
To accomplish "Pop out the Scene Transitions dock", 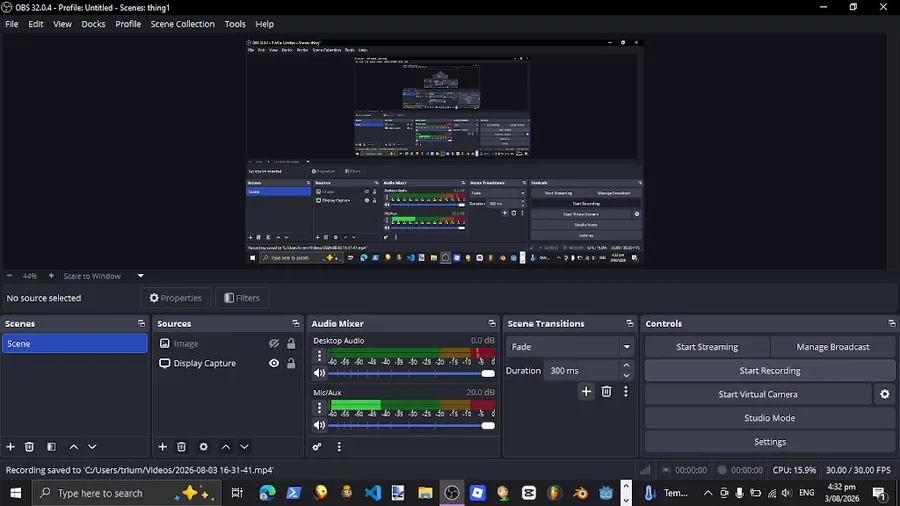I will 630,324.
